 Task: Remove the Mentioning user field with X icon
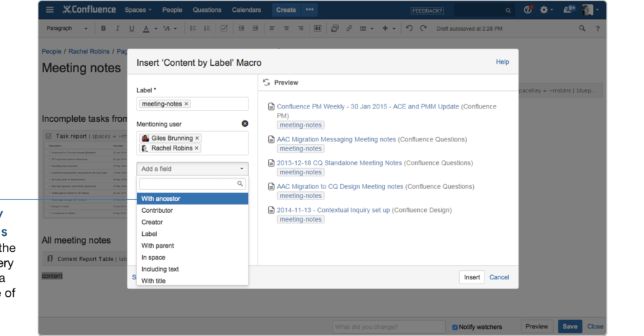(244, 123)
